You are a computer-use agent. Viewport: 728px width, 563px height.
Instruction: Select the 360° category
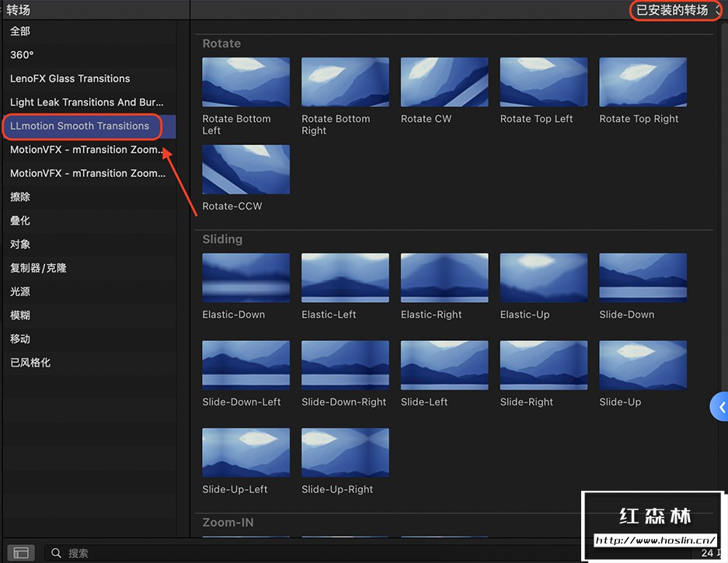(x=22, y=55)
